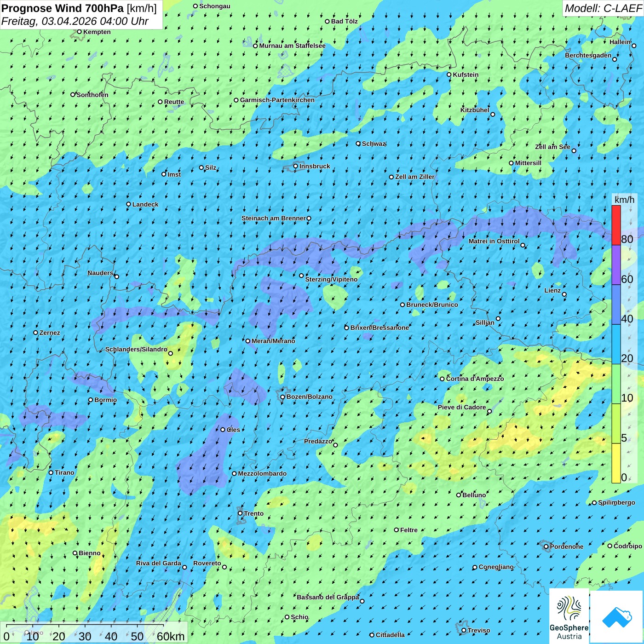Click the Pordenone city marker
644x644 pixels.
coord(546,546)
